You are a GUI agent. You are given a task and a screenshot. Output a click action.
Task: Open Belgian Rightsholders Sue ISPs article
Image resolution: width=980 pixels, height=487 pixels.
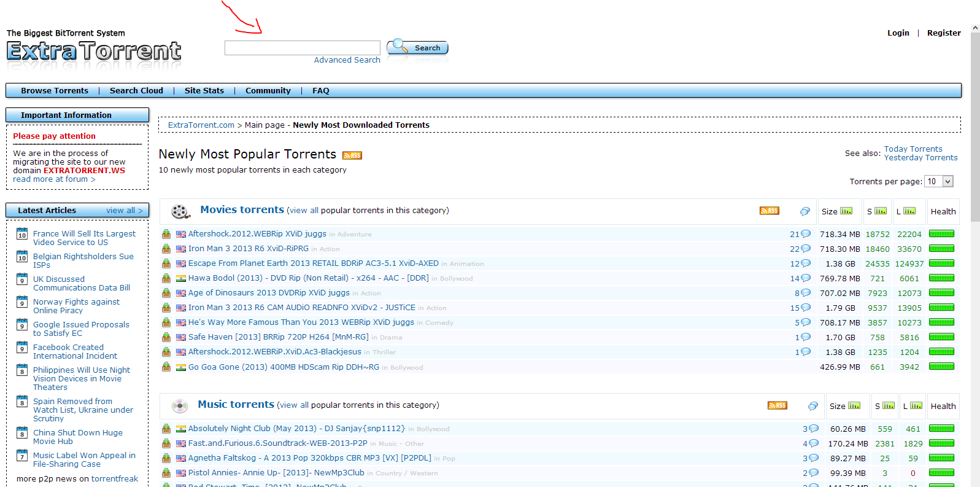click(x=83, y=260)
